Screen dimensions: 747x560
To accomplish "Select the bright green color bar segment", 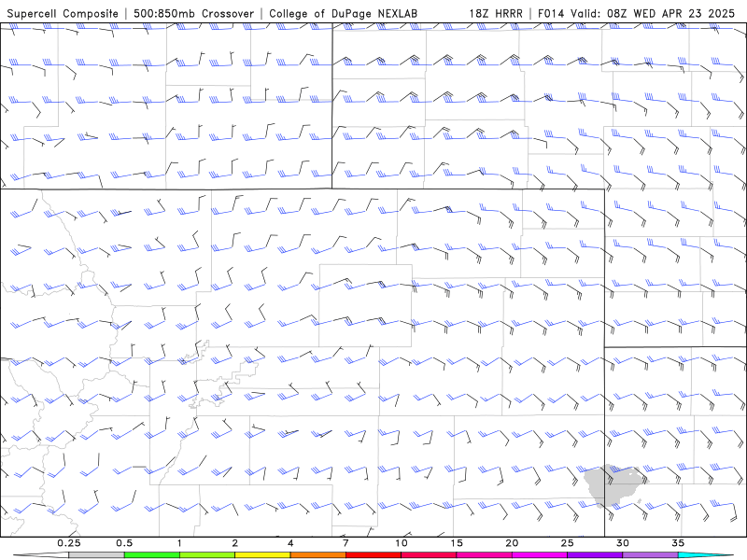I will (x=152, y=555).
